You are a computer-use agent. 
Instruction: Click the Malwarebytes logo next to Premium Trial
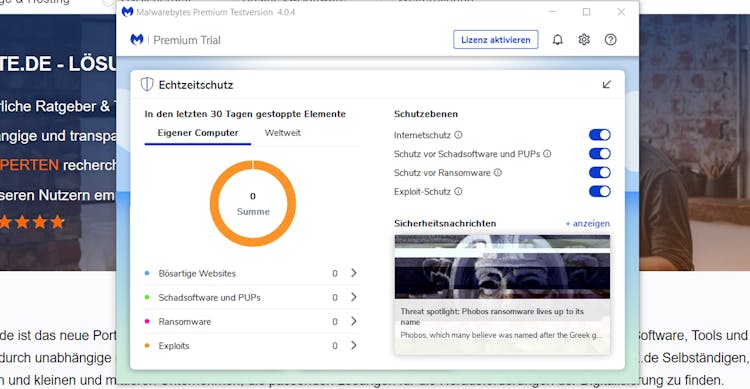pyautogui.click(x=137, y=40)
